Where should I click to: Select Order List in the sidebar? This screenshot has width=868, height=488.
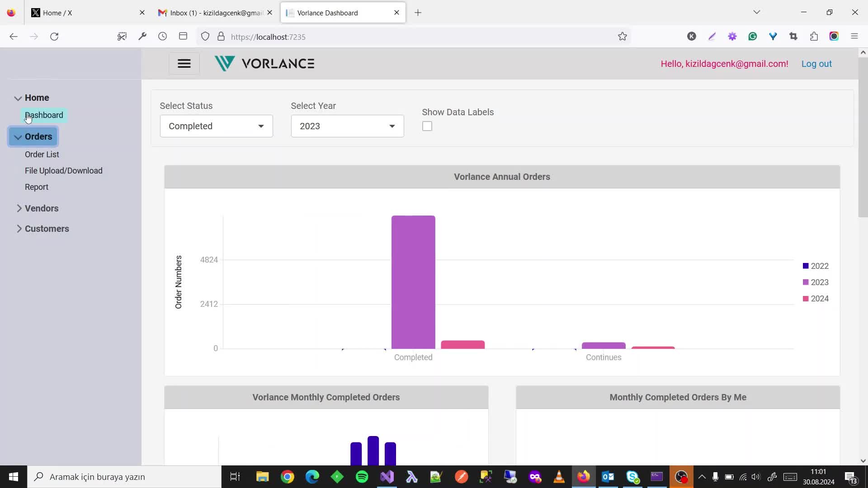pyautogui.click(x=42, y=154)
